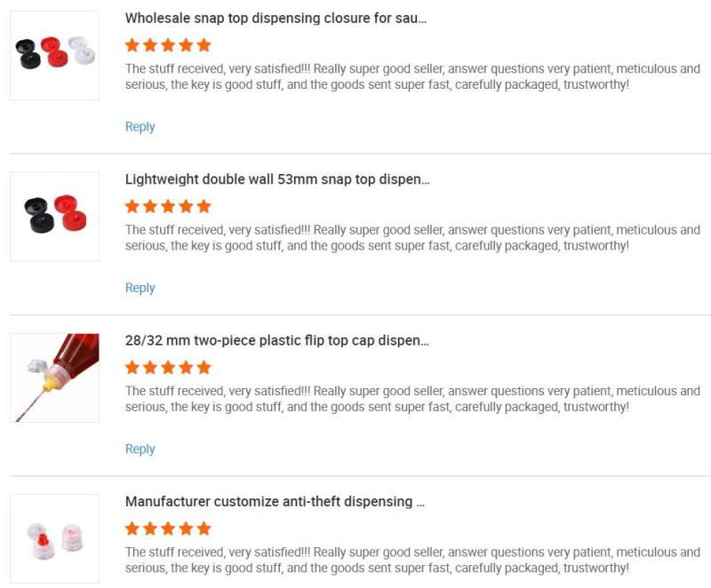This screenshot has height=588, width=711.
Task: Open the 'Lightweight double wall 53mm snap top' title
Action: point(277,179)
